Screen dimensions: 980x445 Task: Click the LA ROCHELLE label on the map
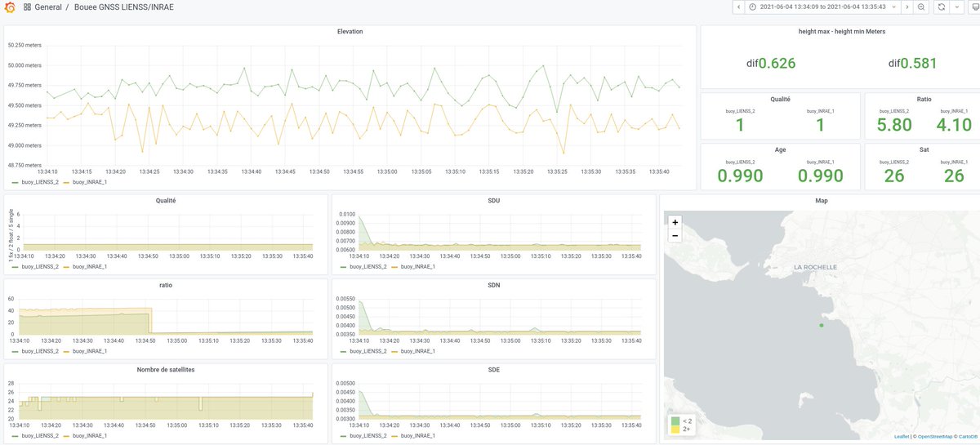click(x=813, y=267)
